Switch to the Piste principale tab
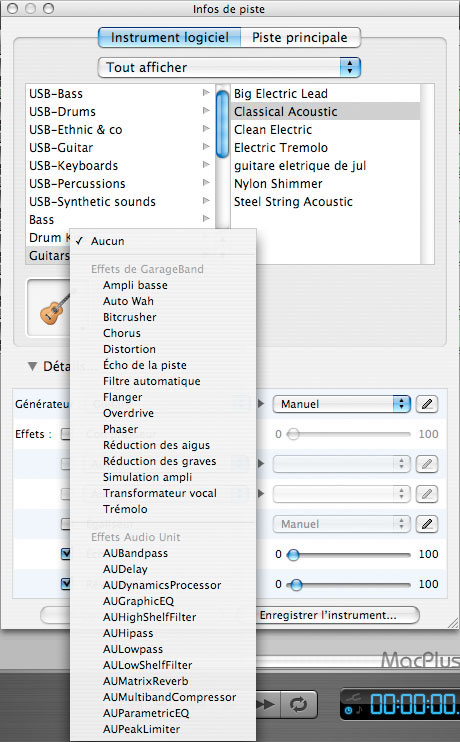Screen dimensions: 460x742 click(300, 37)
